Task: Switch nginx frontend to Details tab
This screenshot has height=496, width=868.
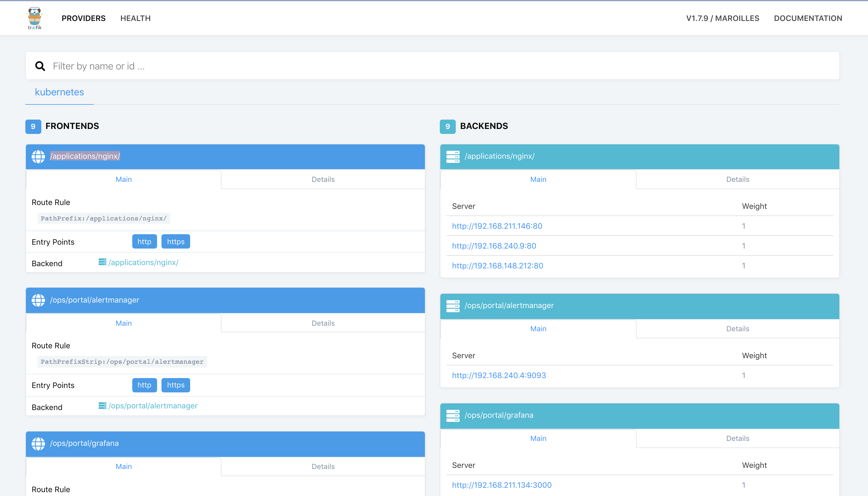Action: (323, 179)
